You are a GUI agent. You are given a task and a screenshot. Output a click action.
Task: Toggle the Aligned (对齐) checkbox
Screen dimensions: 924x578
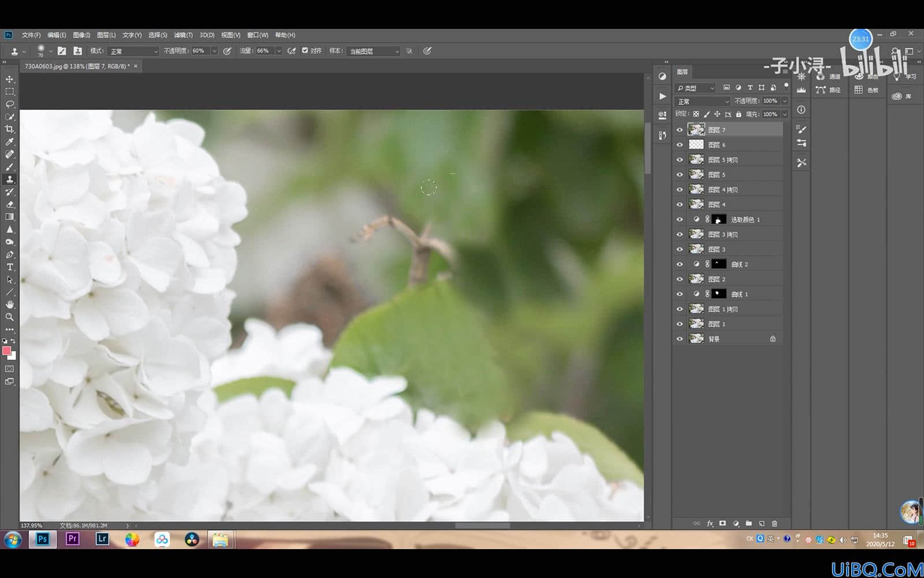tap(305, 51)
